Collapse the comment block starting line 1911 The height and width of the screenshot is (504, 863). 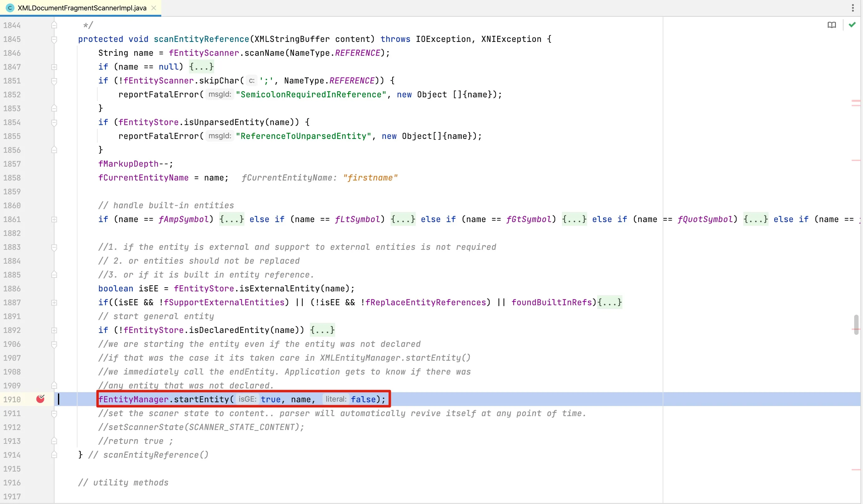click(54, 414)
